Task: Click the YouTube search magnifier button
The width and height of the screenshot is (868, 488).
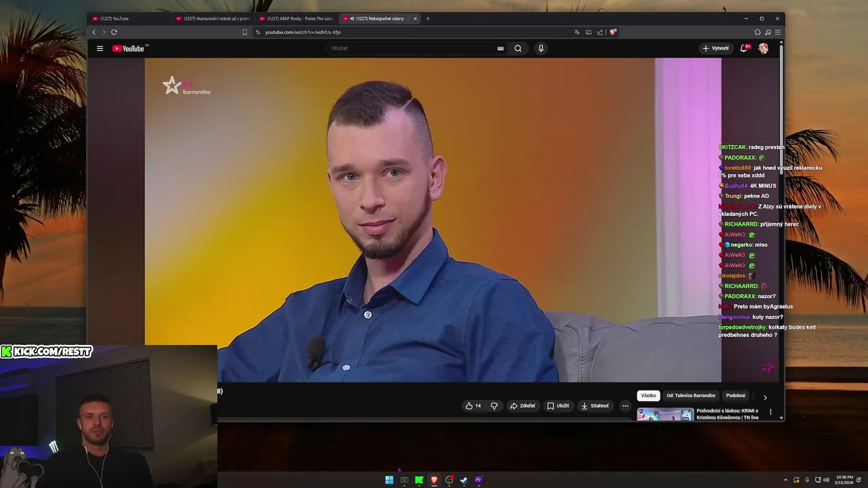Action: 518,48
